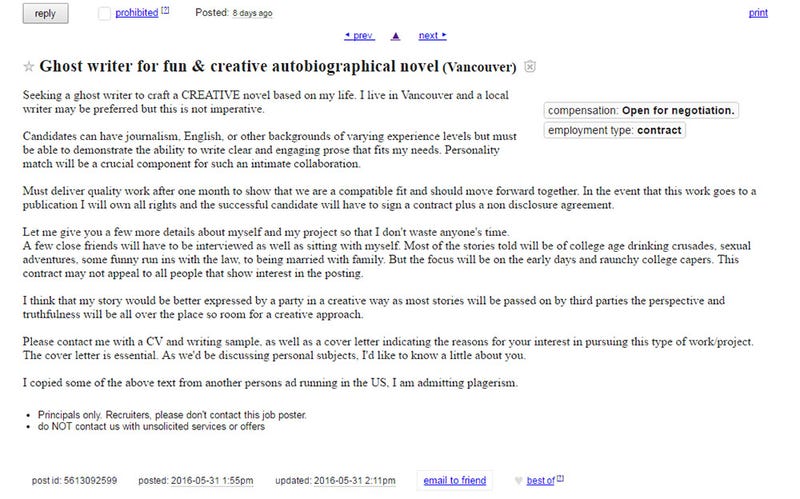Hide this posting with the x icon
This screenshot has height=499, width=800.
coord(530,66)
